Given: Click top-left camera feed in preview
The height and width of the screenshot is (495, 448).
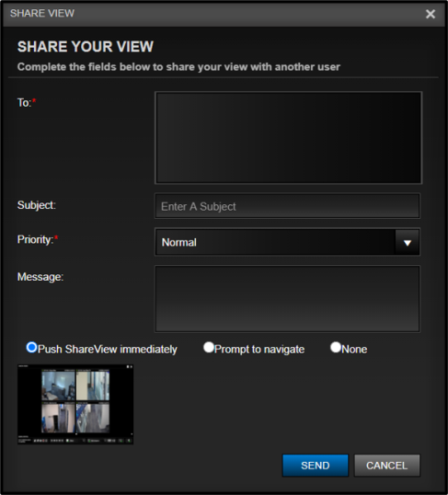Looking at the screenshot, I should click(58, 386).
